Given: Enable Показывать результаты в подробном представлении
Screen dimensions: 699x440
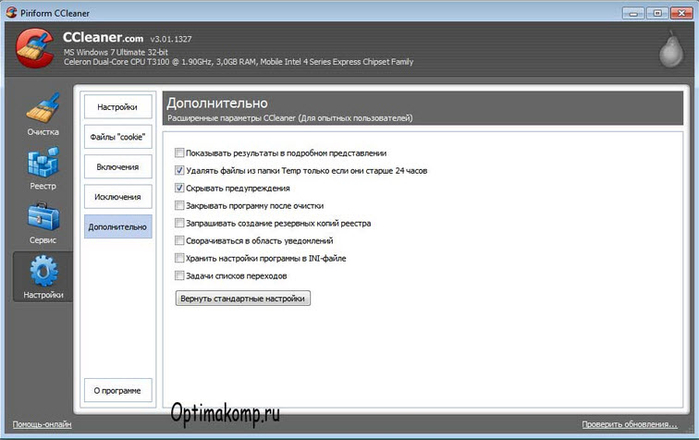Looking at the screenshot, I should pos(179,153).
